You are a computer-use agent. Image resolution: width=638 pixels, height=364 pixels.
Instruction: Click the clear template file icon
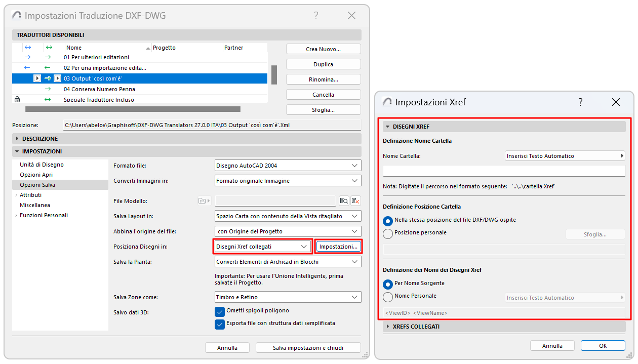[x=355, y=201]
